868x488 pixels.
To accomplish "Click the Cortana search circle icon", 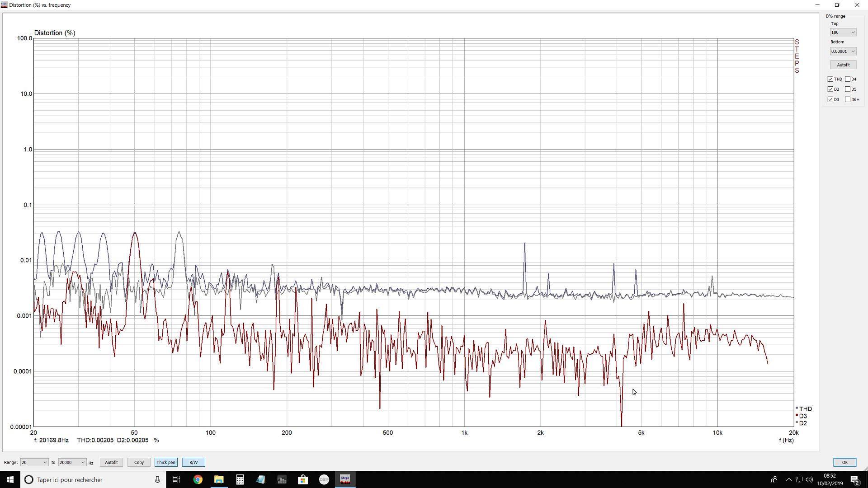I will click(x=28, y=479).
